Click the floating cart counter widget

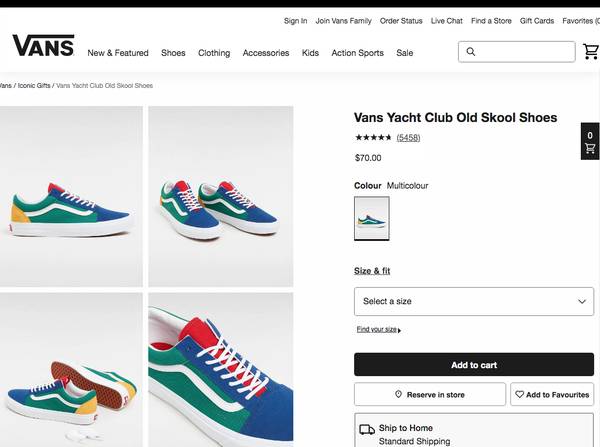click(590, 141)
